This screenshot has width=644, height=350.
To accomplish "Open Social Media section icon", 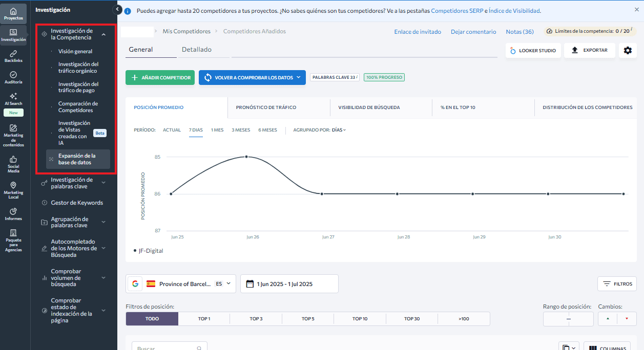I will [x=13, y=164].
